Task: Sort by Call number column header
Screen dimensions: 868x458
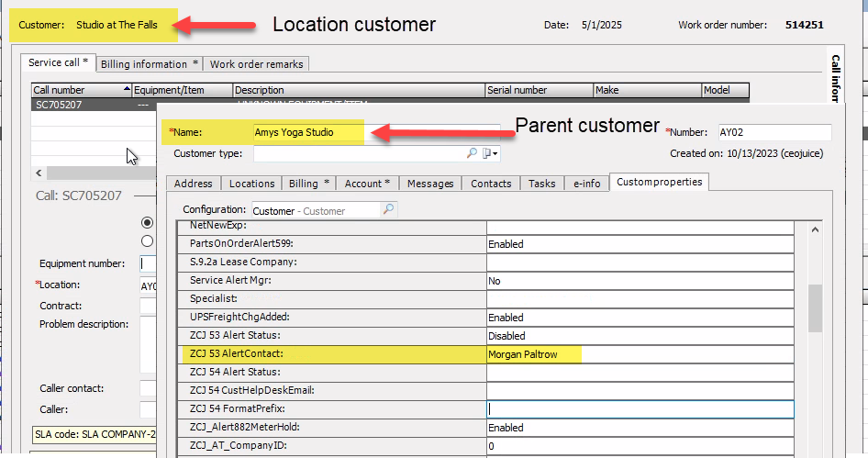Action: pos(82,90)
